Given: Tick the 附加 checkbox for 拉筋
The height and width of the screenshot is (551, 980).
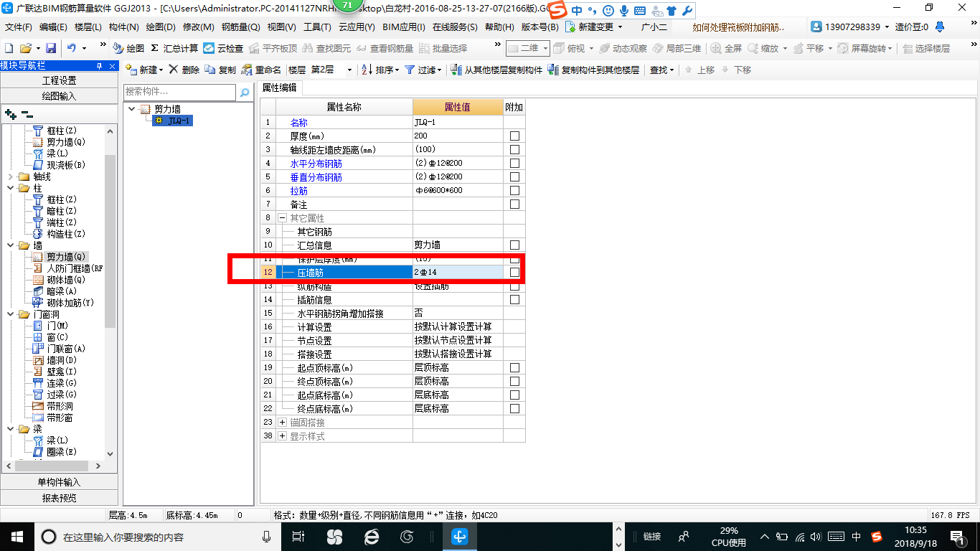Looking at the screenshot, I should tap(514, 190).
